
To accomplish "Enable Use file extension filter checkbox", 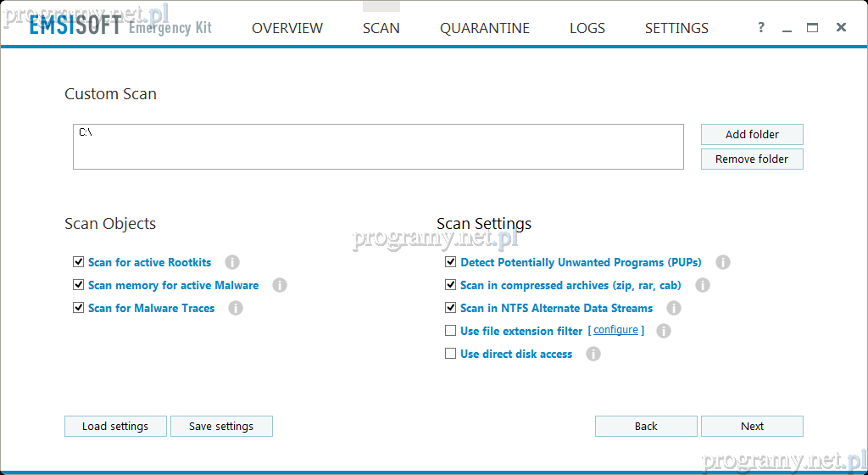I will pos(451,331).
